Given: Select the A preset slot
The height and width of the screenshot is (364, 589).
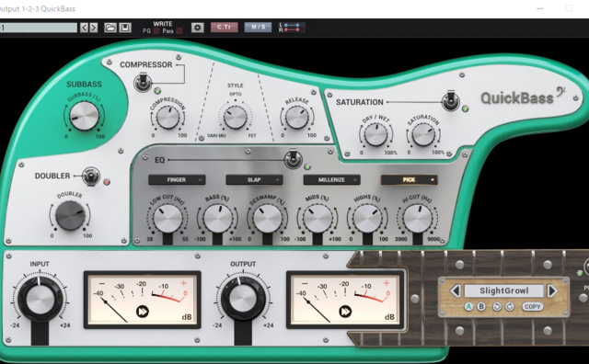Looking at the screenshot, I should coord(468,307).
